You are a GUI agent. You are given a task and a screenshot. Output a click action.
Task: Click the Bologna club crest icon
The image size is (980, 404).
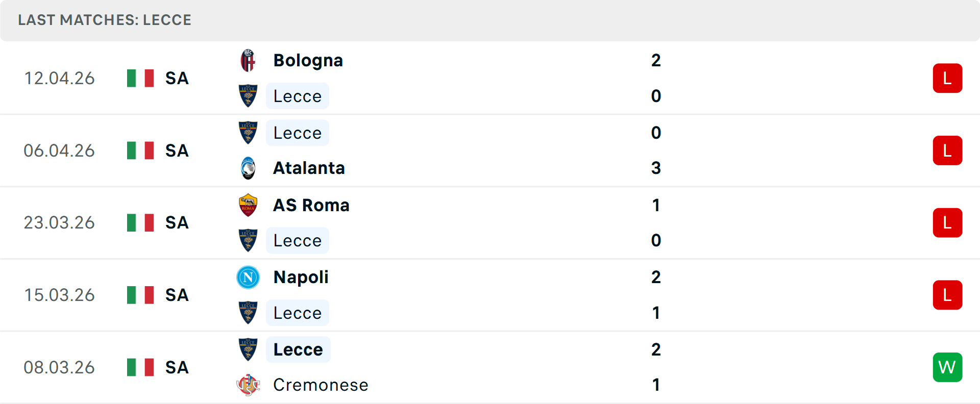coord(248,61)
